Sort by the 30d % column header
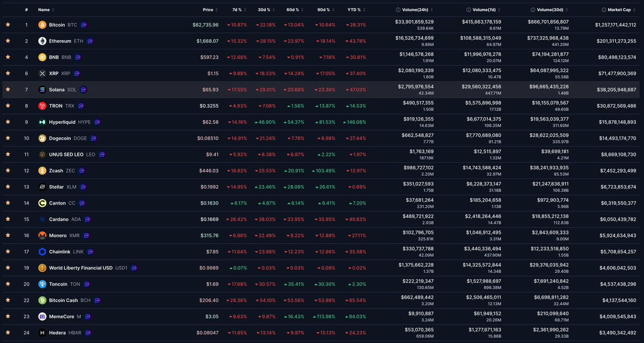 (266, 10)
